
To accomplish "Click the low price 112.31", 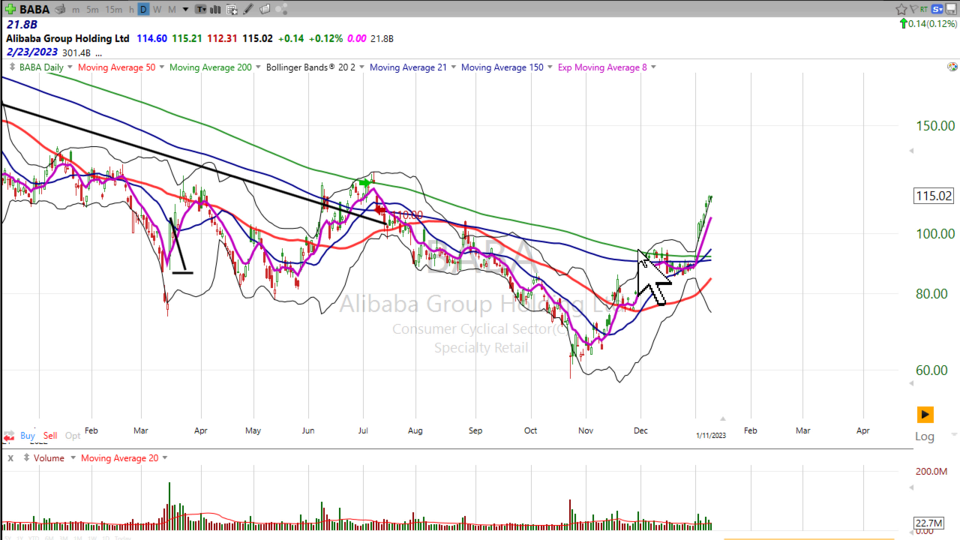I will click(x=222, y=38).
